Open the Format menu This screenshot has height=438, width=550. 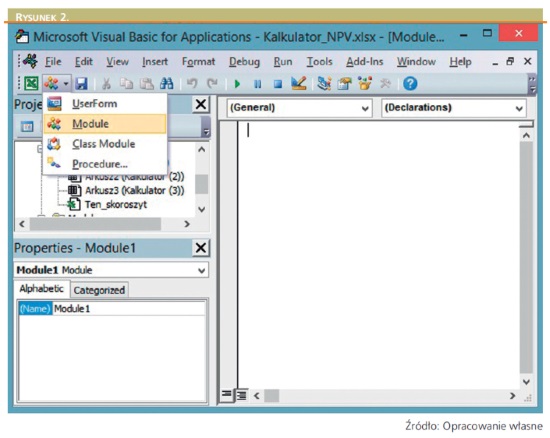pos(198,62)
